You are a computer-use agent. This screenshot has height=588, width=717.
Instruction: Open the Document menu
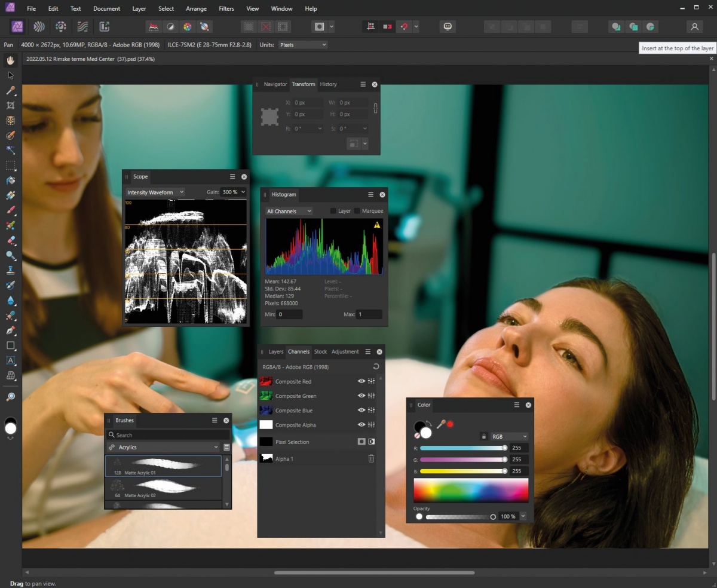coord(106,9)
